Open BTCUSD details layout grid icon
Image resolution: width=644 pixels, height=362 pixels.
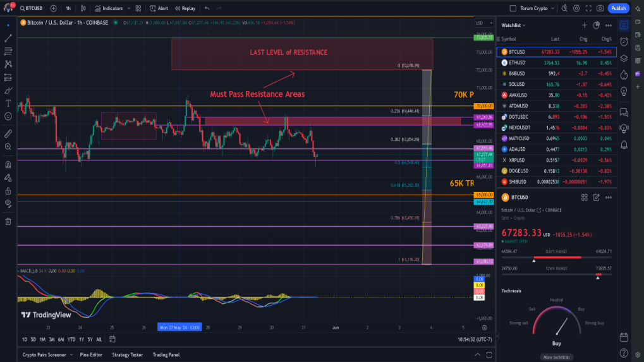click(x=585, y=197)
